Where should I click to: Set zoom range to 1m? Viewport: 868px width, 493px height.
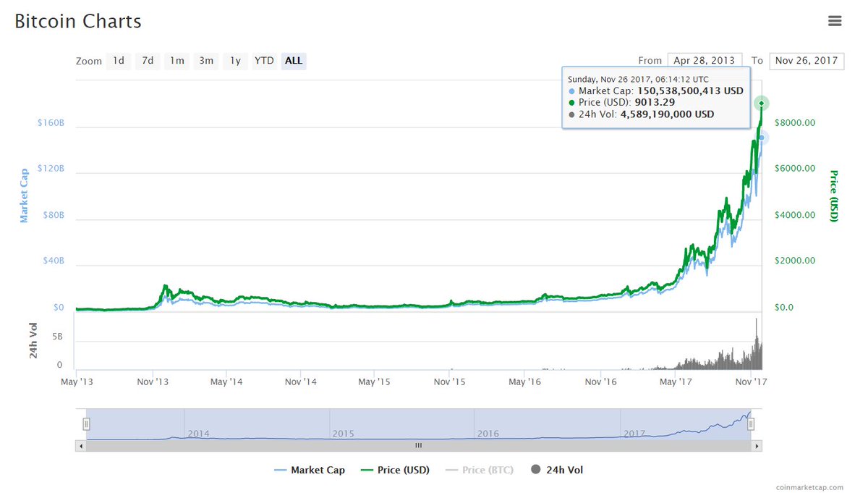pos(177,61)
